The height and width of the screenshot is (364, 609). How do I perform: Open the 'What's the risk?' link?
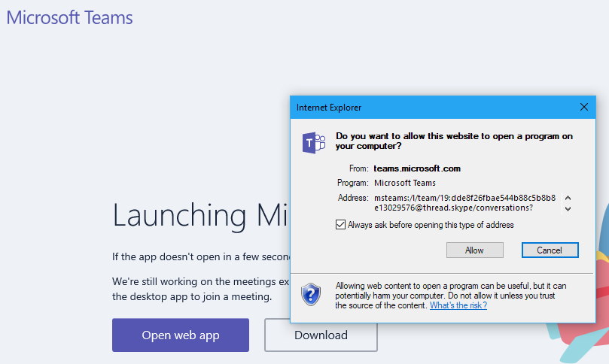pos(458,305)
